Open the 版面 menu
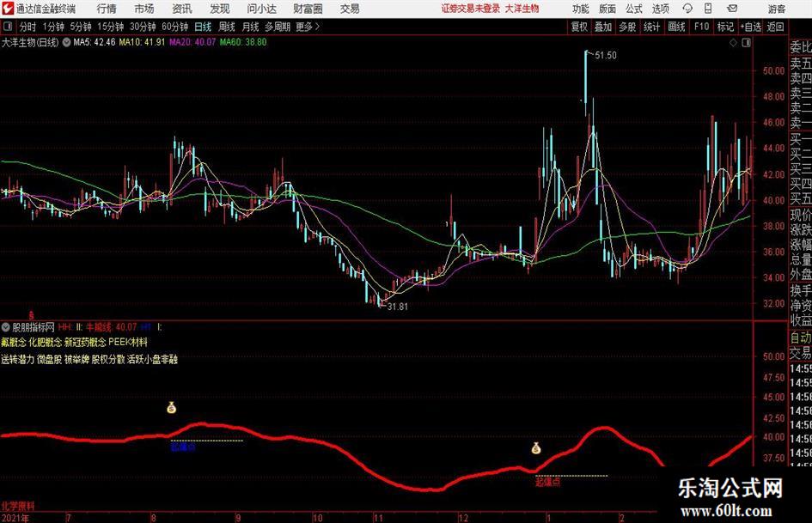Image resolution: width=812 pixels, height=523 pixels. pos(607,9)
